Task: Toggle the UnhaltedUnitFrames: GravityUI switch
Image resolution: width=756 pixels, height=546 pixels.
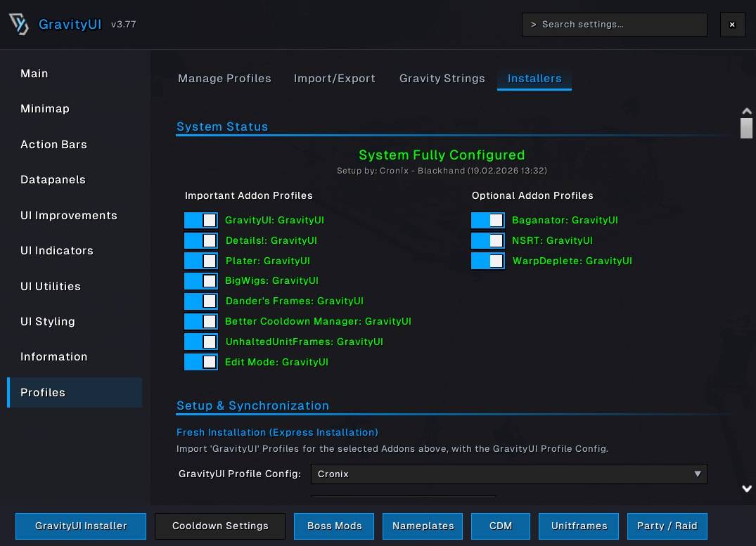Action: tap(200, 342)
